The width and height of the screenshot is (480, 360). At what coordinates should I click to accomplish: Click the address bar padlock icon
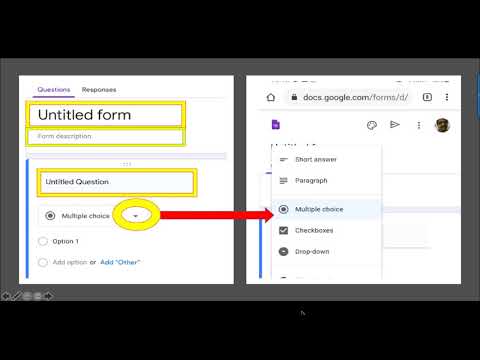294,97
